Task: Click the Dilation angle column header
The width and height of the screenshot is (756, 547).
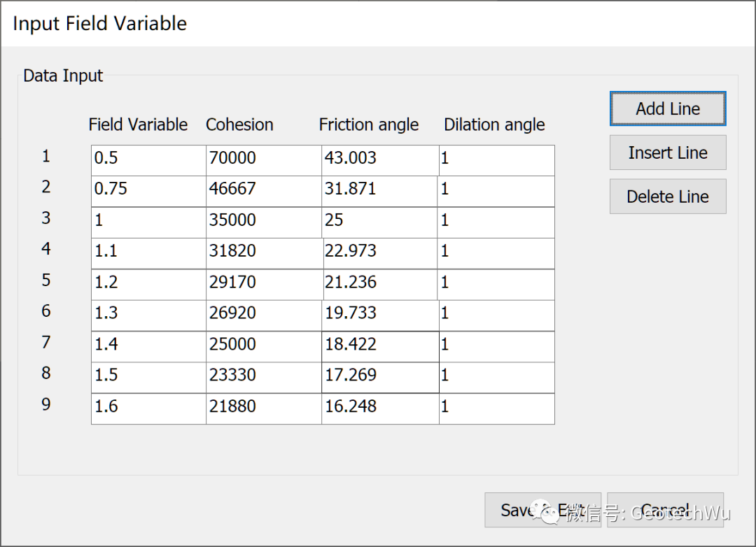Action: (494, 125)
